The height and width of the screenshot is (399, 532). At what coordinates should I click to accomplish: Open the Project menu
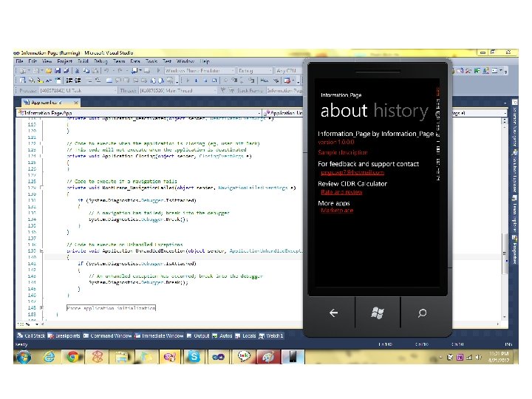64,61
